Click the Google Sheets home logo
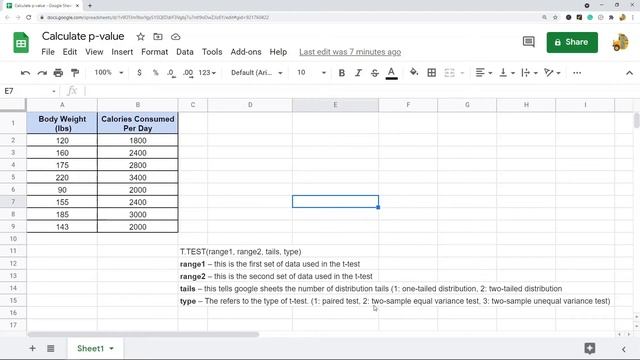The width and height of the screenshot is (640, 360). pos(21,42)
